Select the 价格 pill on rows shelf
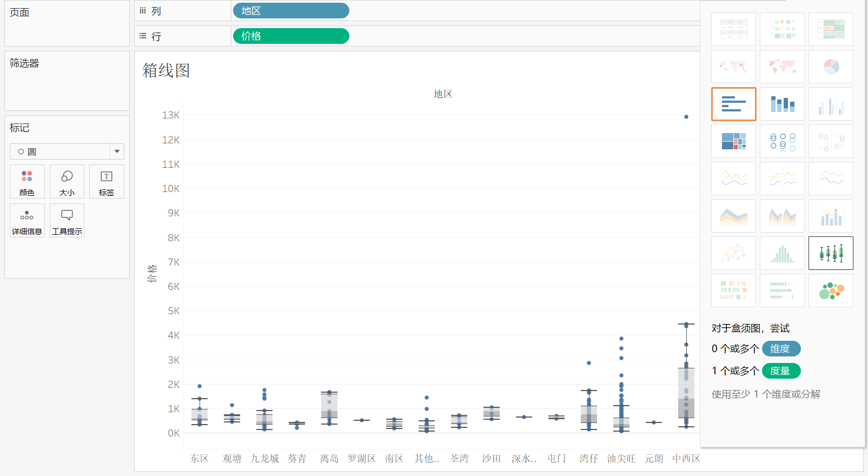 pos(291,36)
